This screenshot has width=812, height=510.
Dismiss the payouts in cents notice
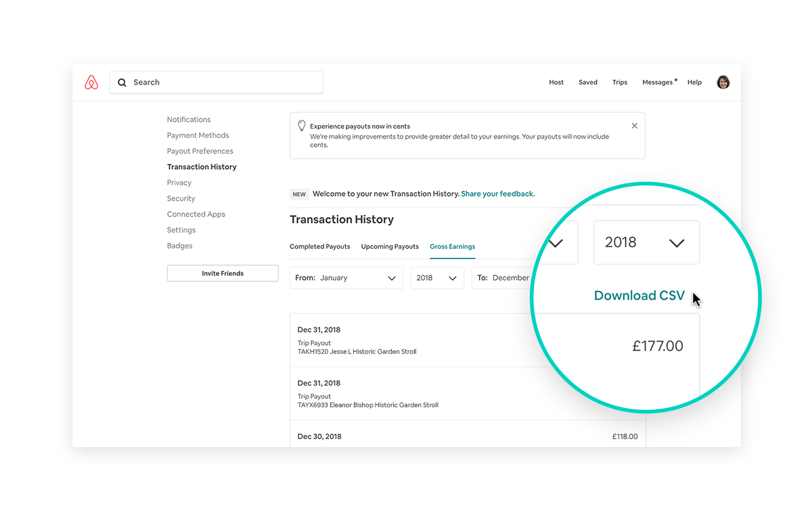634,126
